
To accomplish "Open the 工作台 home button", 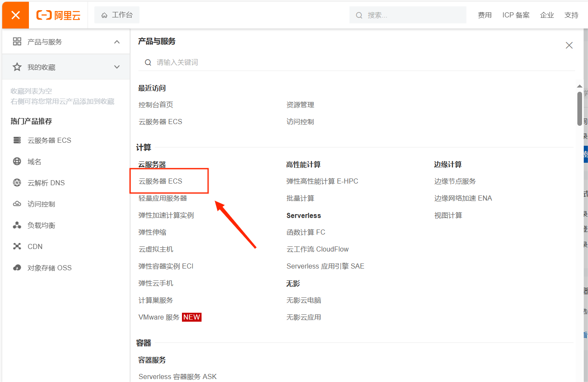I will pyautogui.click(x=117, y=15).
